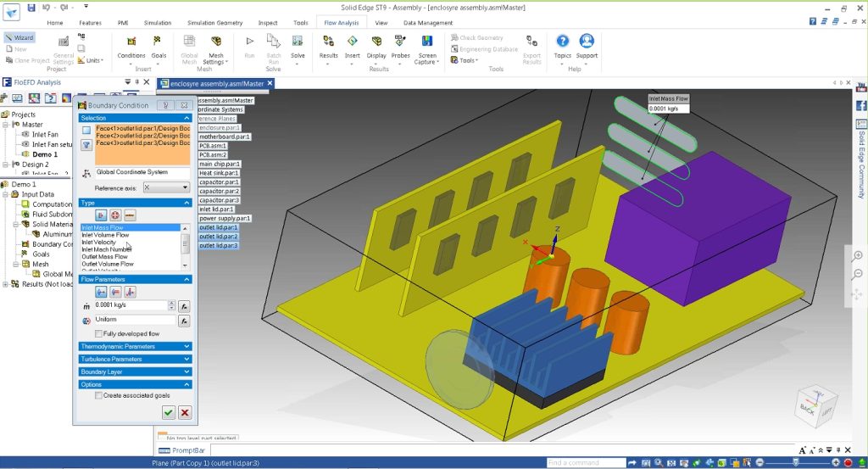Enable the Fully developed flow checkbox
868x469 pixels.
pos(98,334)
